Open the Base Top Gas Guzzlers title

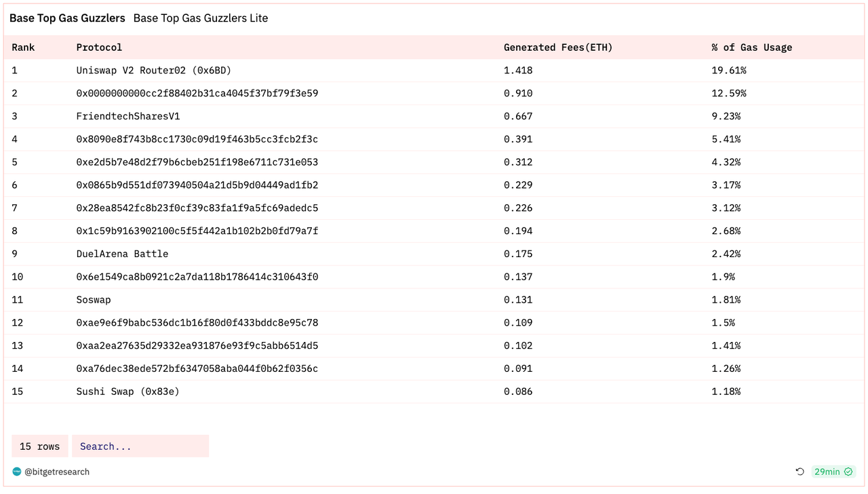(x=67, y=18)
